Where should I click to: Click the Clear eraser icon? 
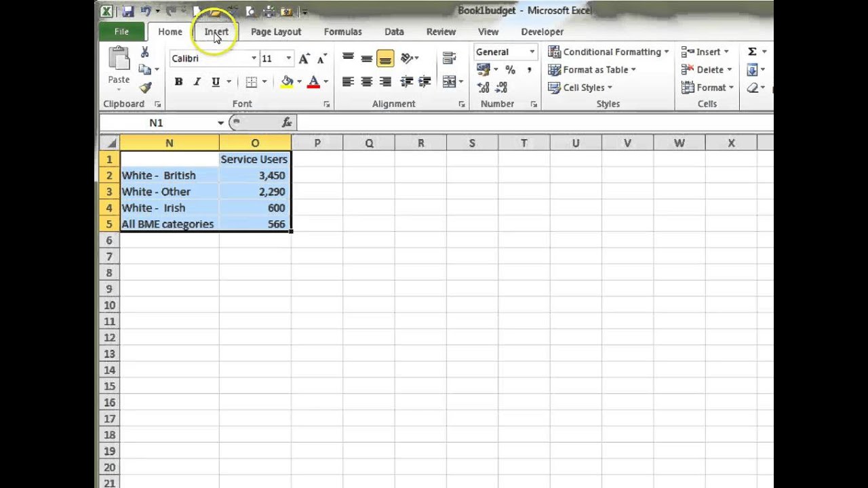coord(752,87)
